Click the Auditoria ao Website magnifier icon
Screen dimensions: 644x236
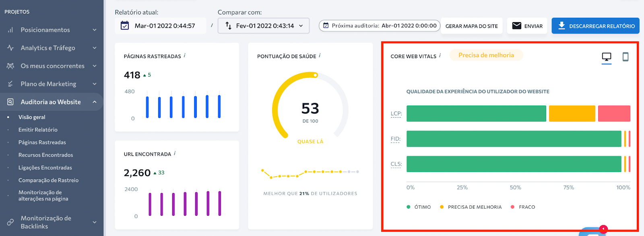(10, 102)
